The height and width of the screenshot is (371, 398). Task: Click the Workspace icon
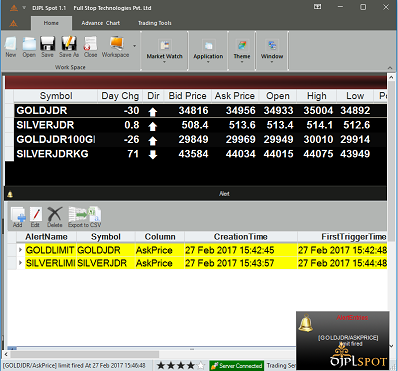[x=115, y=47]
